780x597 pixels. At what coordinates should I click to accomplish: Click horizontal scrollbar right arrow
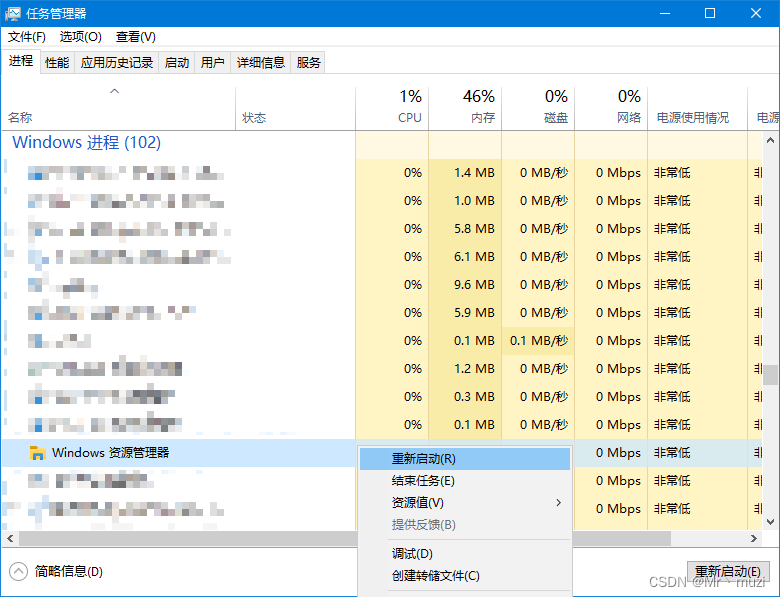point(754,538)
